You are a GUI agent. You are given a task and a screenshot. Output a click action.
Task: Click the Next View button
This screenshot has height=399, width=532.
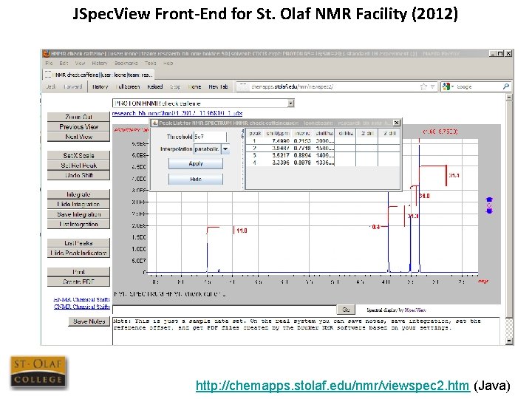tap(78, 137)
